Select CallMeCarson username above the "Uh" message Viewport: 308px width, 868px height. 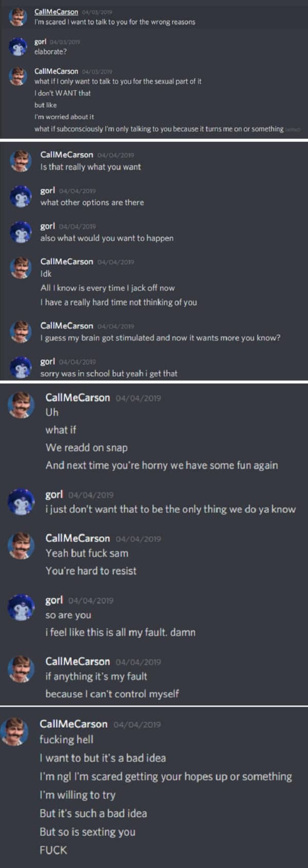78,398
